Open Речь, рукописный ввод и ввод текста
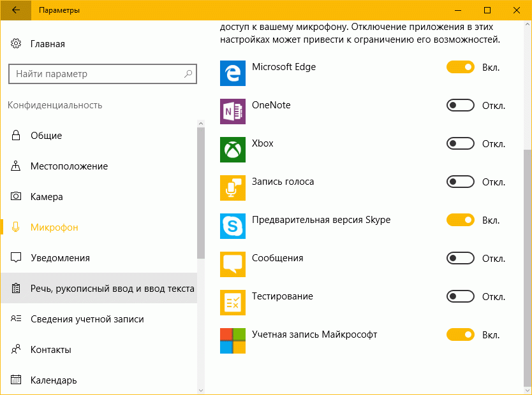The image size is (532, 395). point(99,288)
